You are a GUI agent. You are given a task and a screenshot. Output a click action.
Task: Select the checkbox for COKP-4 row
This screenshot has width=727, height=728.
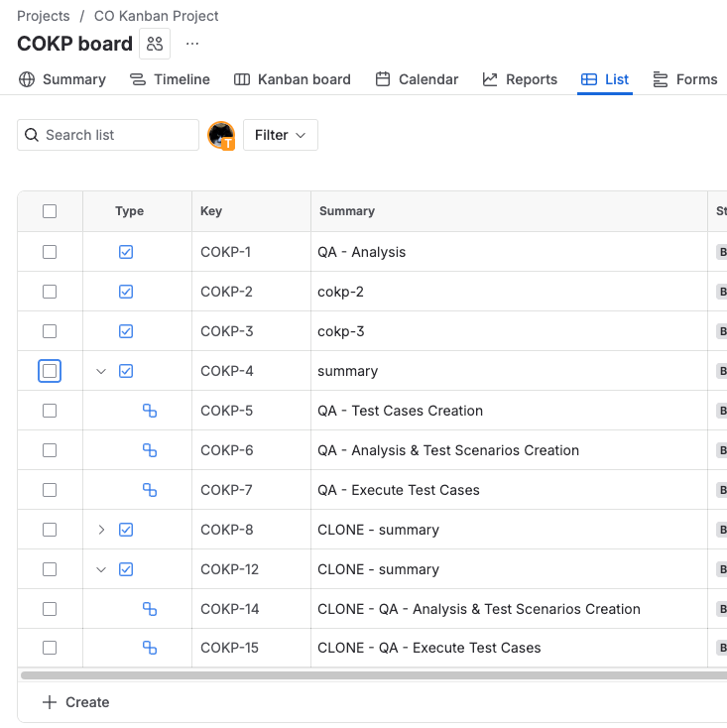[x=50, y=371]
